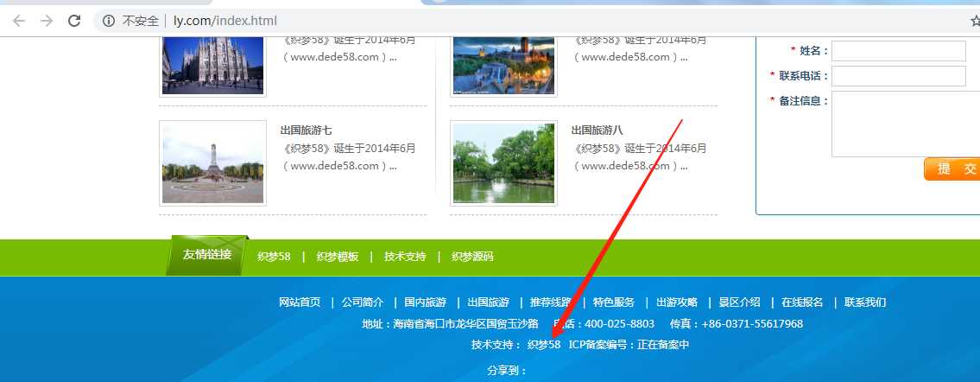Viewport: 980px width, 382px height.
Task: Open the 织梦58 friendly link
Action: click(274, 257)
